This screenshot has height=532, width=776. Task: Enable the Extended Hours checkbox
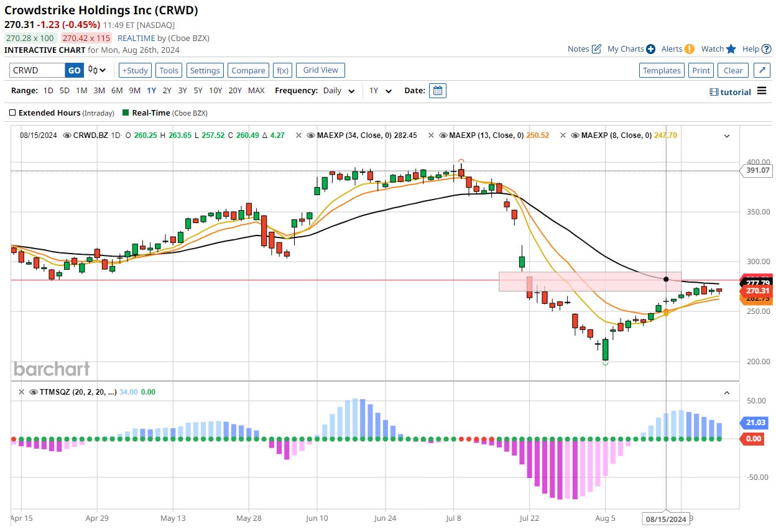point(12,113)
